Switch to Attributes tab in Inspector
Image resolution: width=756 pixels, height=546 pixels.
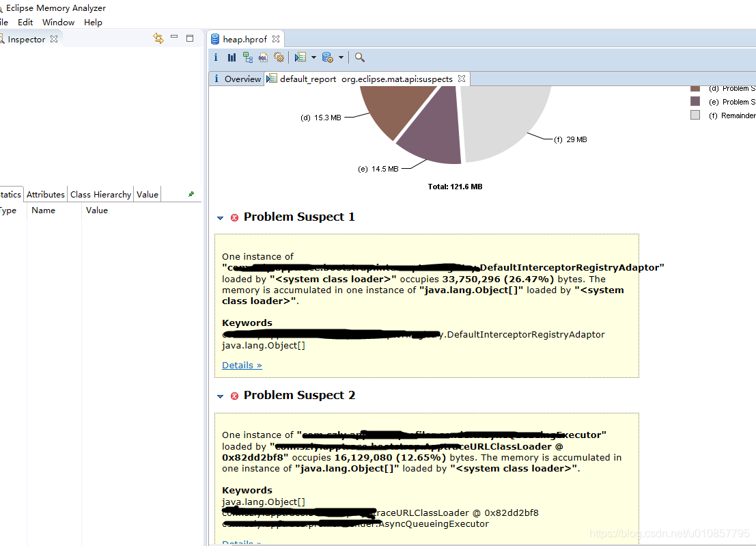click(x=45, y=194)
